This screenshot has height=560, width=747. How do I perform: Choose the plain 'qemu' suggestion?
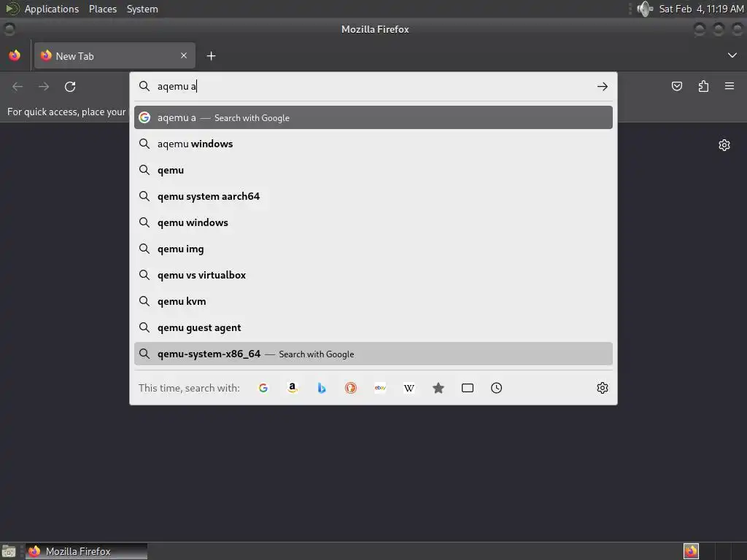[x=373, y=170]
